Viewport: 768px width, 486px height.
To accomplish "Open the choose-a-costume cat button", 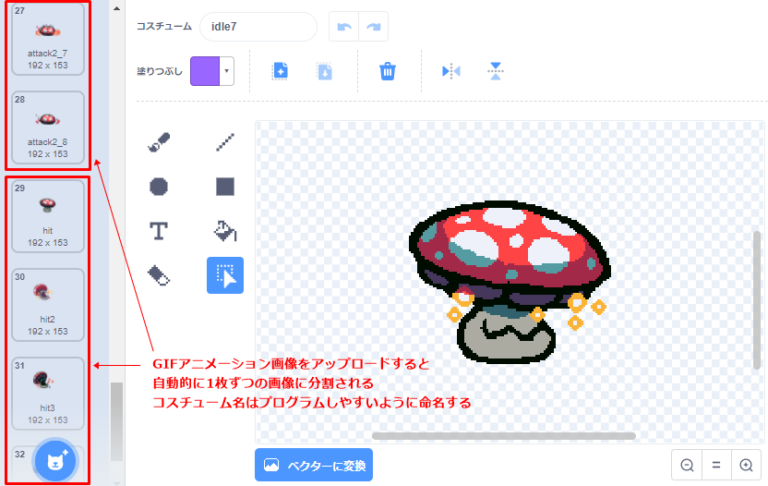I will (55, 461).
